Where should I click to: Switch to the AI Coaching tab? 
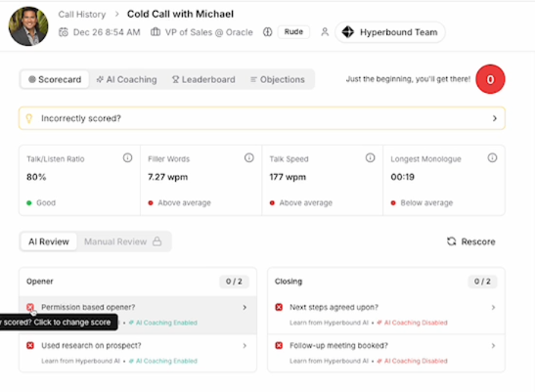126,79
